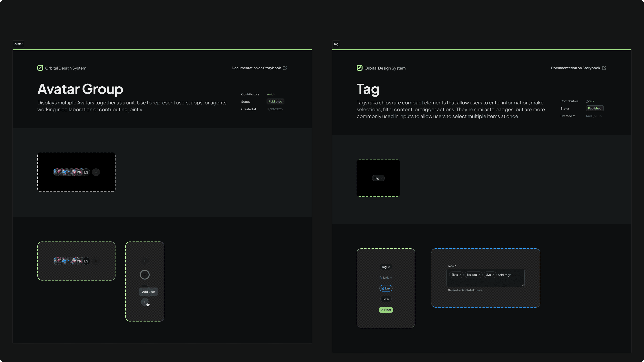Click the X on the Live tag
This screenshot has height=362, width=644.
[493, 275]
